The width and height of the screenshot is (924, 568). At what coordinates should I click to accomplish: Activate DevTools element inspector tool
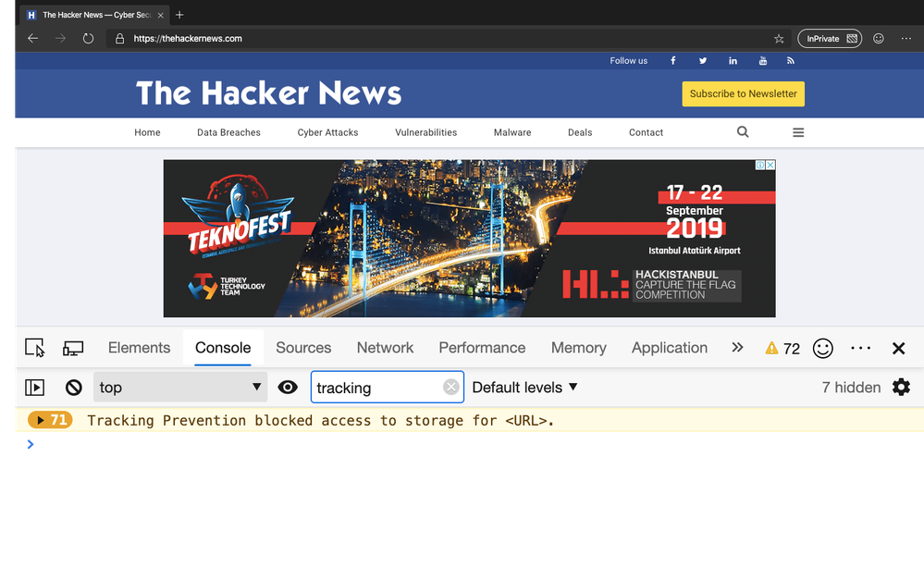coord(35,348)
